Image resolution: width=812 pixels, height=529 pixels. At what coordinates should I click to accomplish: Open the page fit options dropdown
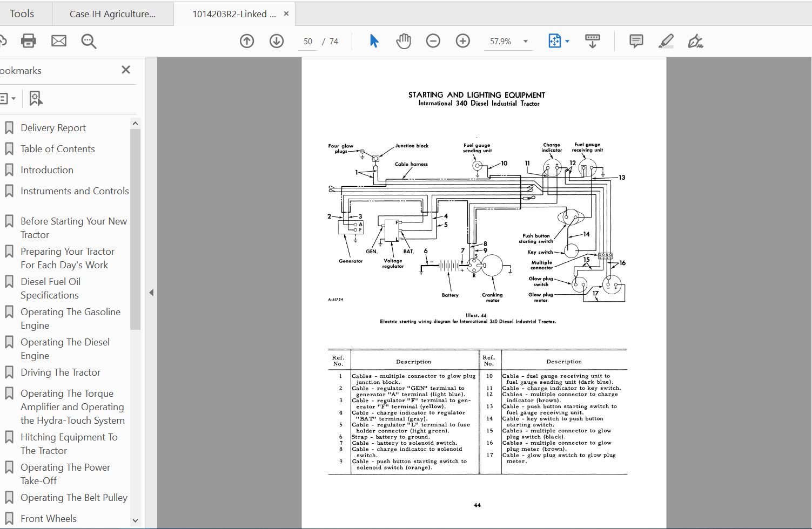566,41
